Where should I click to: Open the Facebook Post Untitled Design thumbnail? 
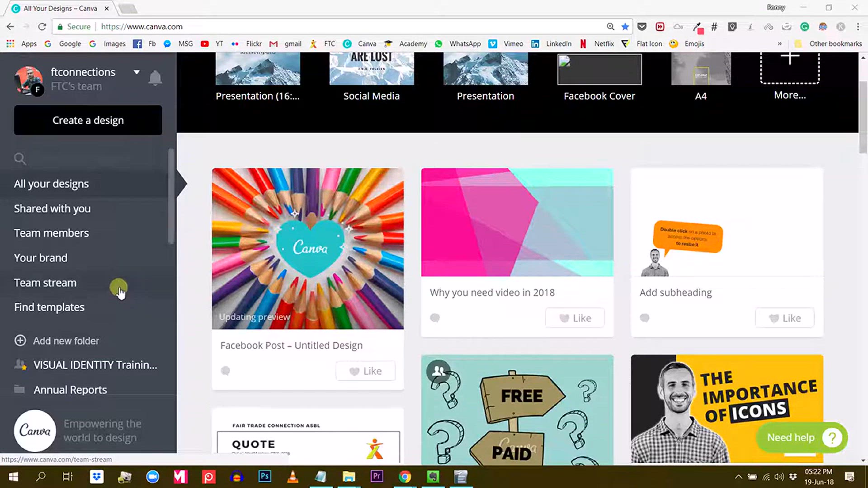click(x=308, y=249)
